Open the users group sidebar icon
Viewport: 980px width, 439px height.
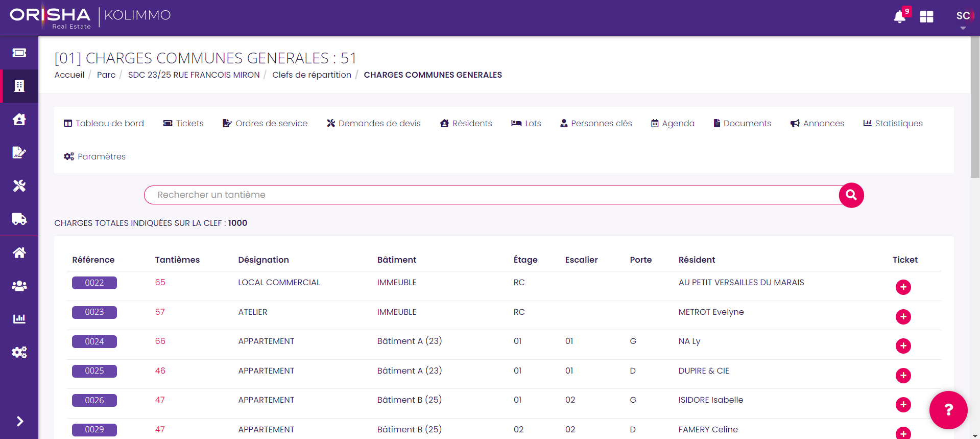pos(19,286)
